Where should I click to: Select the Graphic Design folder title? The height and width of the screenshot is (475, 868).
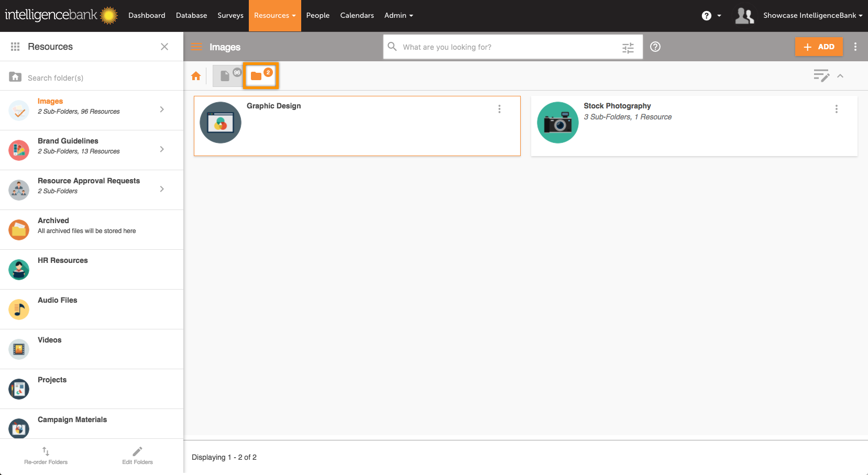point(274,106)
